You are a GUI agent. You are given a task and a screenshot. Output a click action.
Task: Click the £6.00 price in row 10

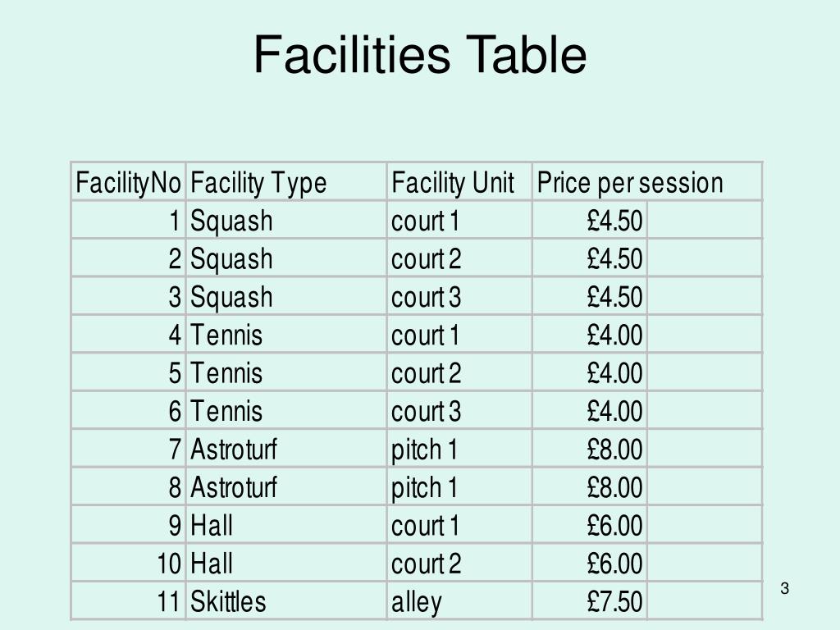click(x=590, y=563)
